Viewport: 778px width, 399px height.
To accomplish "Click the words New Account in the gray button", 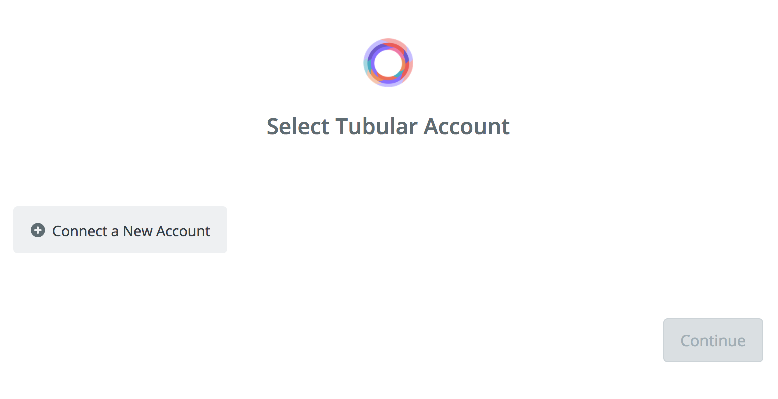I will coord(166,231).
